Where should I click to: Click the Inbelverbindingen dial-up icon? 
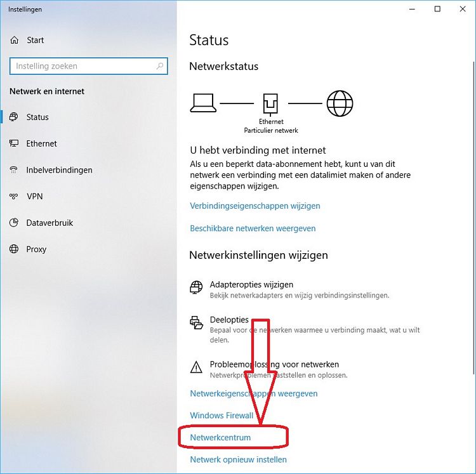point(14,169)
